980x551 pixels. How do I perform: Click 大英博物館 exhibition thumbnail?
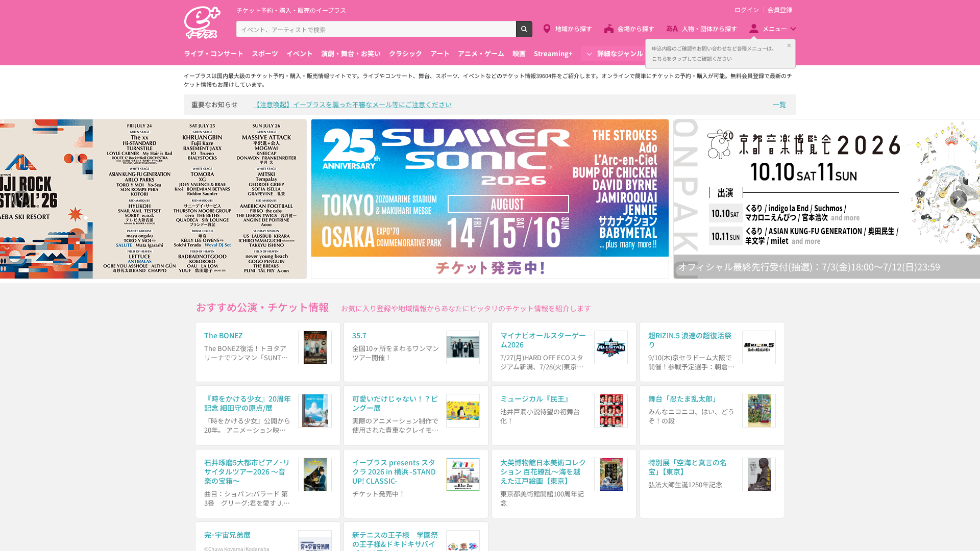(x=611, y=474)
